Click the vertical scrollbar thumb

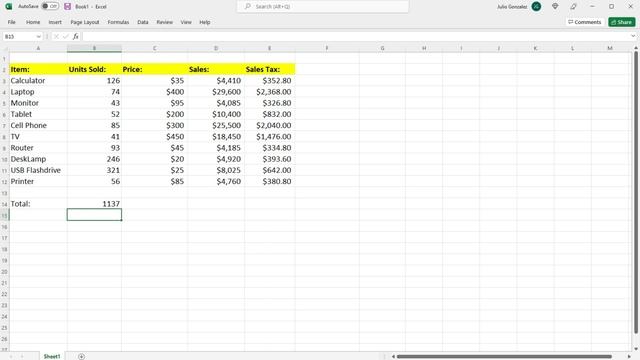[636, 192]
